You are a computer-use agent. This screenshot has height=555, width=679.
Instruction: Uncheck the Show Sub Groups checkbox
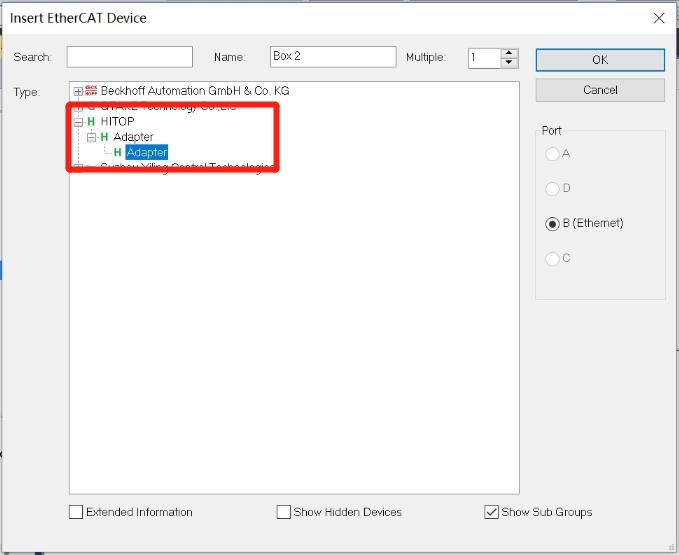pos(491,512)
